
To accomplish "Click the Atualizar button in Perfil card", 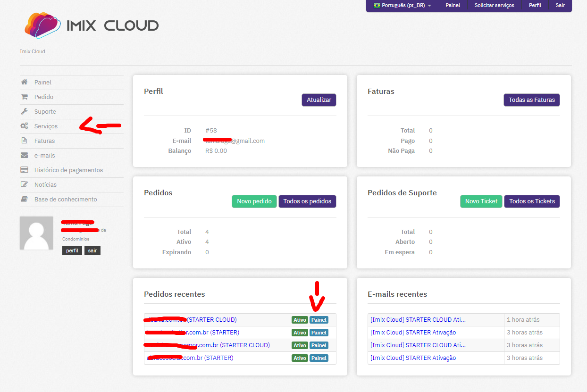I will pyautogui.click(x=319, y=100).
